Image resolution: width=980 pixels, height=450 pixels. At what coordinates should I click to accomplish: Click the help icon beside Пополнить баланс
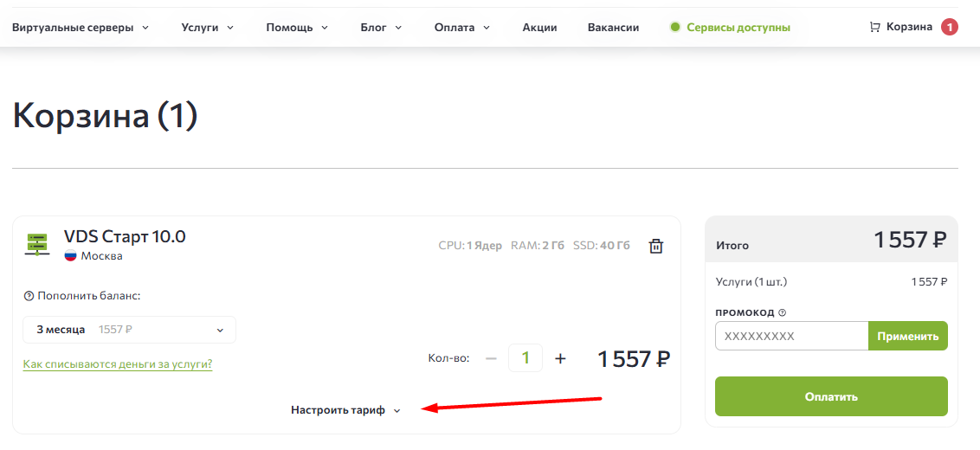(28, 296)
